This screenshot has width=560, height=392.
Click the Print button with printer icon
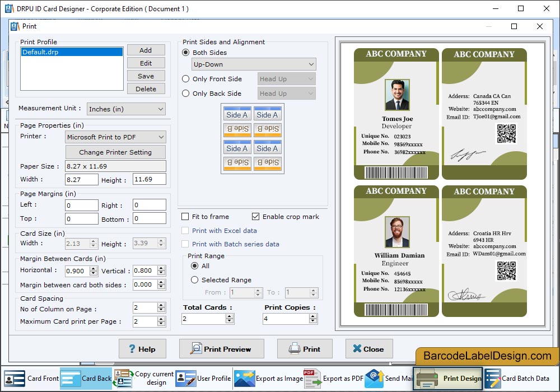(x=305, y=349)
